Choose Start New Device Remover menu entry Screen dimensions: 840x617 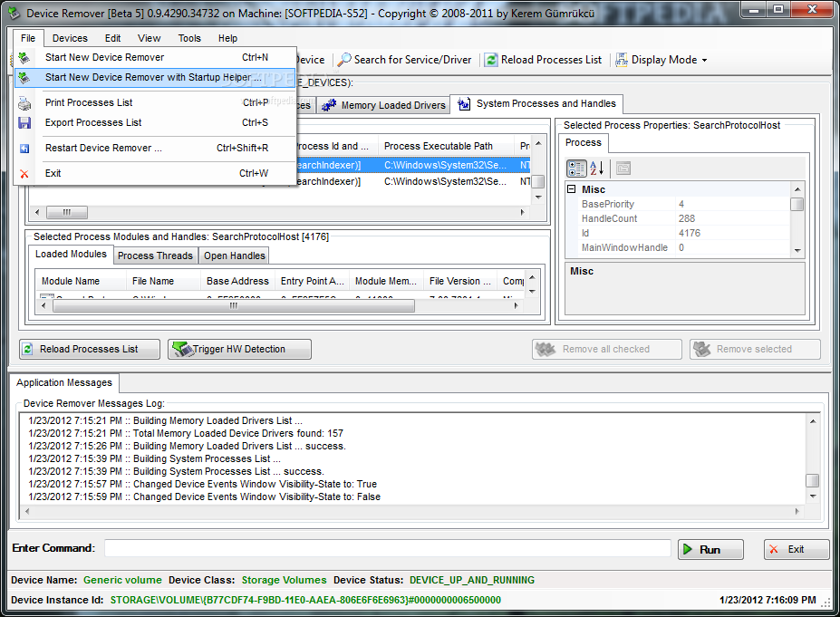[155, 57]
